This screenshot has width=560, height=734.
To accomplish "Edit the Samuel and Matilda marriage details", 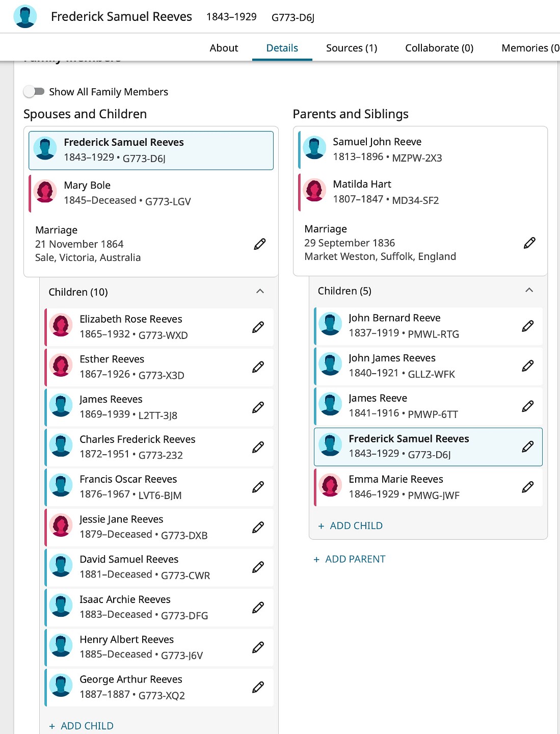I will tap(529, 243).
